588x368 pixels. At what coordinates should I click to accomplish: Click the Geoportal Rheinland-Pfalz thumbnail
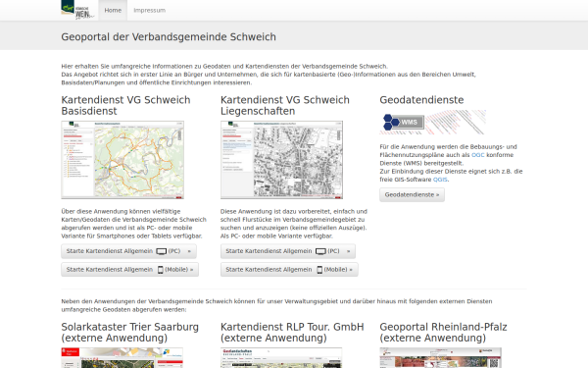click(x=441, y=358)
